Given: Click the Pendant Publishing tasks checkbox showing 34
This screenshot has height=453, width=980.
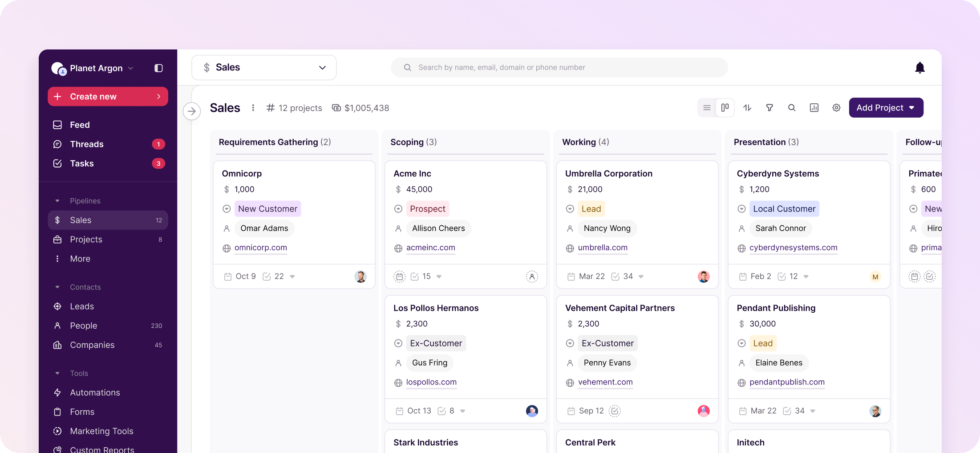Looking at the screenshot, I should (x=787, y=411).
